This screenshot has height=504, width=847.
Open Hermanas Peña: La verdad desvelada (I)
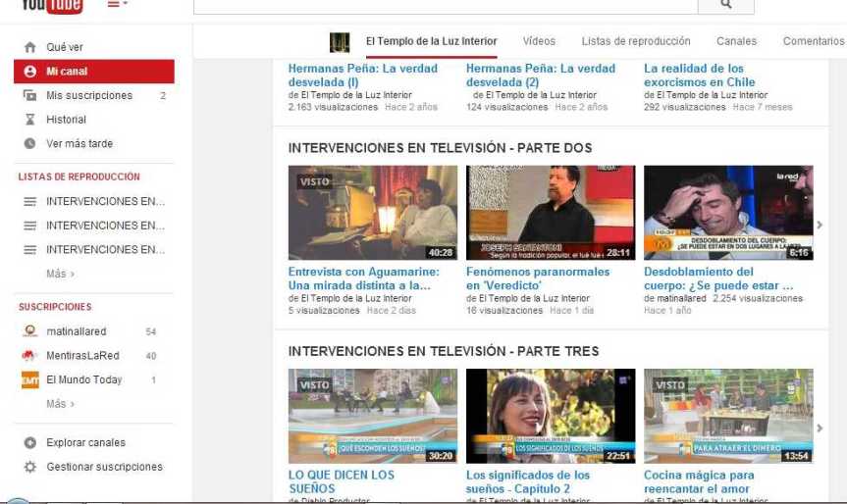click(x=362, y=76)
